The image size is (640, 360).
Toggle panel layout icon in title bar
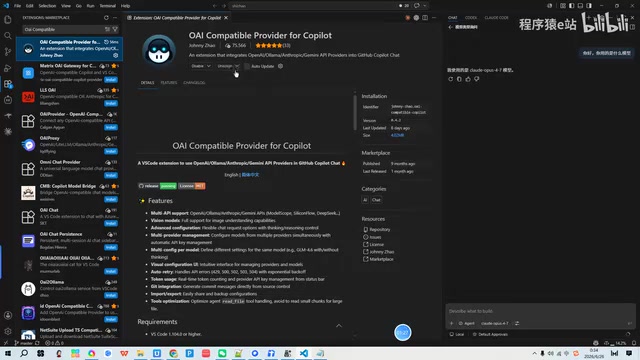580,6
